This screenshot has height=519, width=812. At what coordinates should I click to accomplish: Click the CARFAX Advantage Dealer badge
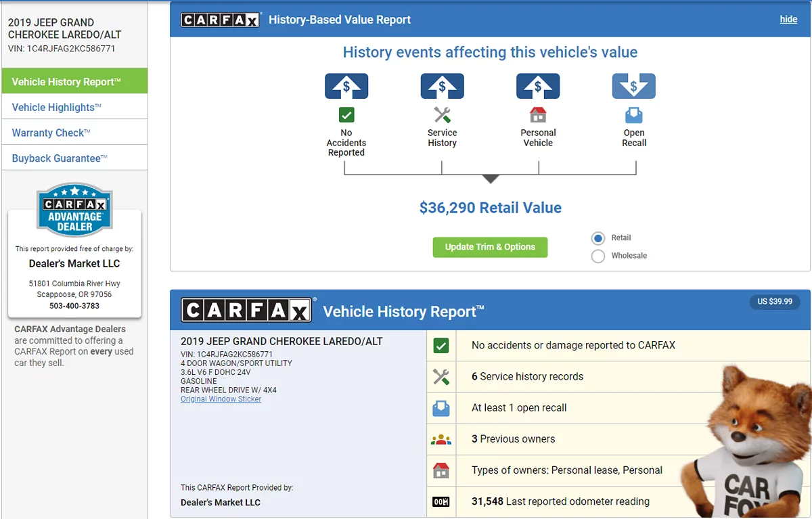[74, 210]
